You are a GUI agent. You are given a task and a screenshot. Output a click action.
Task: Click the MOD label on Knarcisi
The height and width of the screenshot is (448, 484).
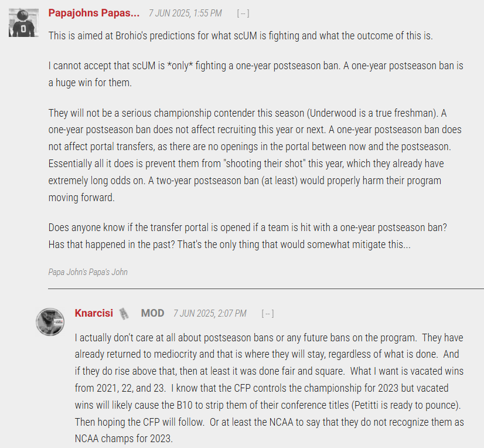[x=152, y=313]
